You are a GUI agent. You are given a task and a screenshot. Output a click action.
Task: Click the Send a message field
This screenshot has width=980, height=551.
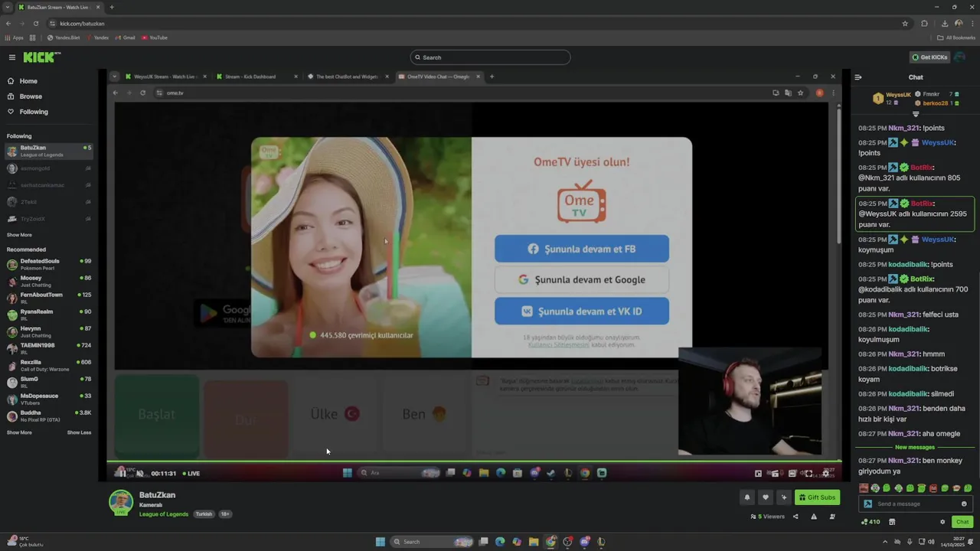917,504
